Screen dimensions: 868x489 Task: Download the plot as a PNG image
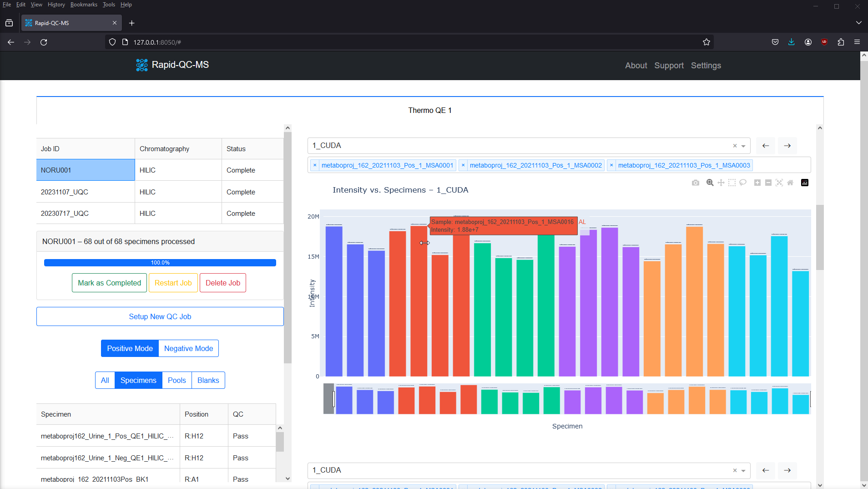click(x=696, y=183)
